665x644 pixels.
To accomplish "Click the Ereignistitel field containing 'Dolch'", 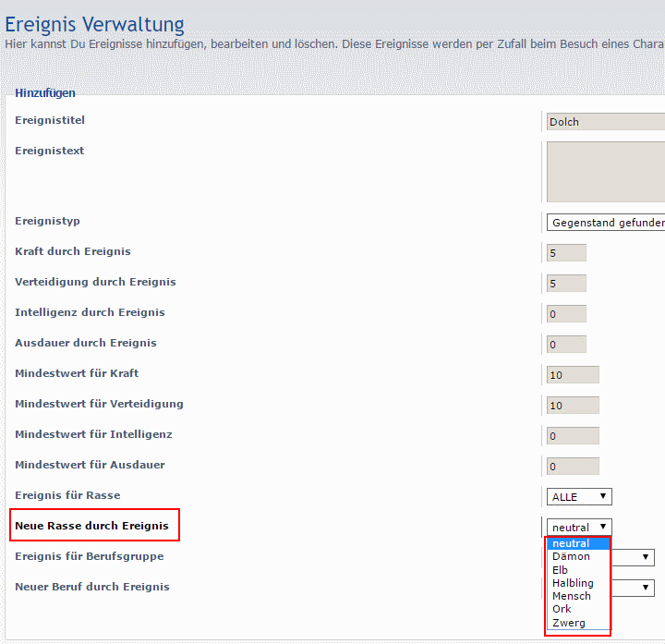I will pyautogui.click(x=605, y=122).
